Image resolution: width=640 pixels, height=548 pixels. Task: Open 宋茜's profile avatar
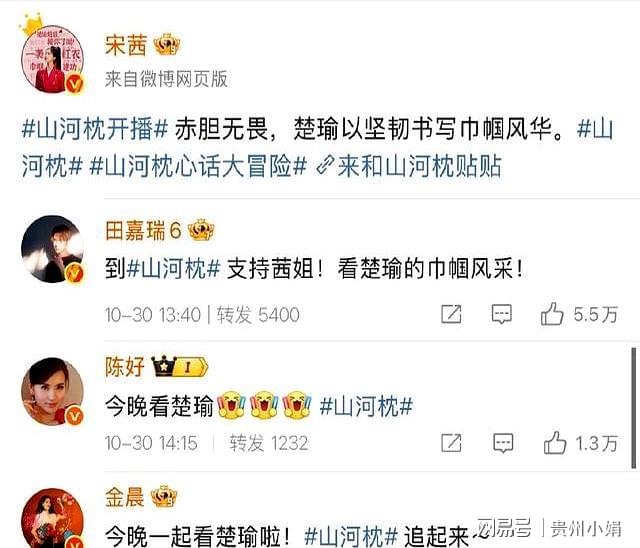[52, 59]
